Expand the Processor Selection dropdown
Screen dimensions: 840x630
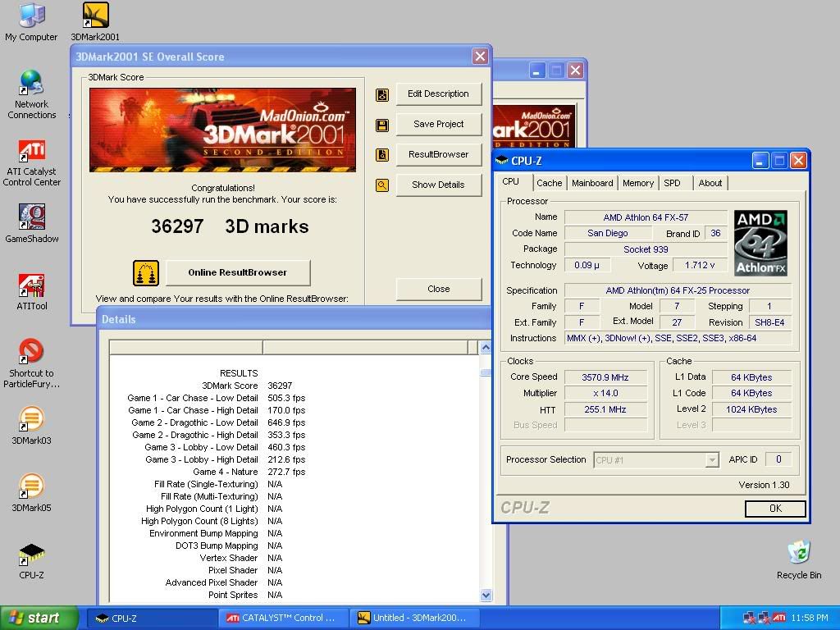(712, 460)
